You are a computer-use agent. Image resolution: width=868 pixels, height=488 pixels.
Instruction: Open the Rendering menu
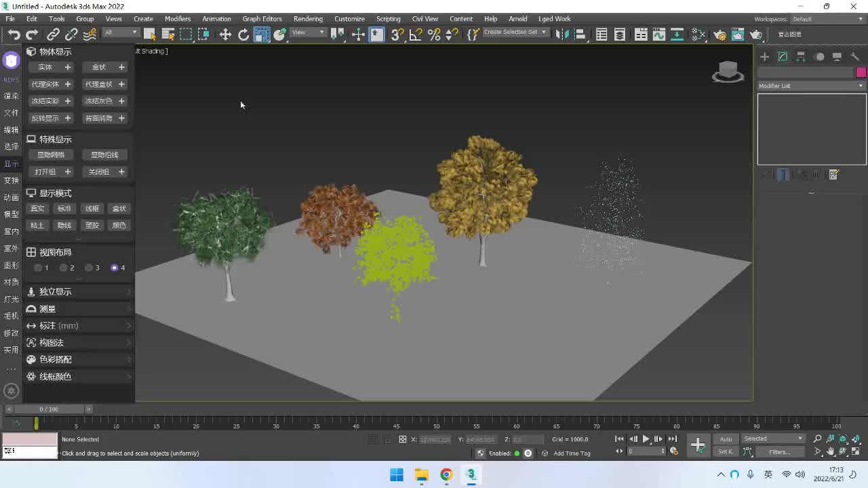coord(308,19)
